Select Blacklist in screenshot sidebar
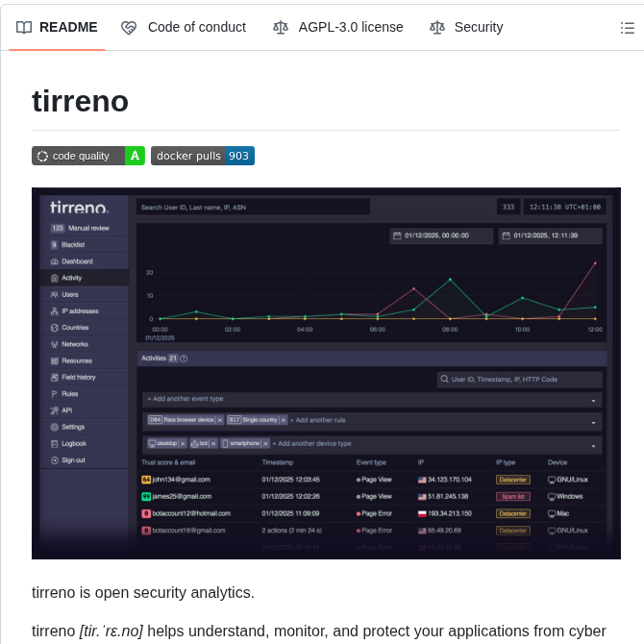This screenshot has width=644, height=644. tap(85, 245)
